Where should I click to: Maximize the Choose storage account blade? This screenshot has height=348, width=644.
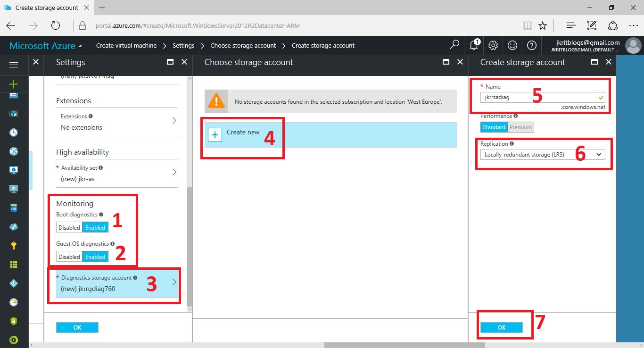point(446,62)
